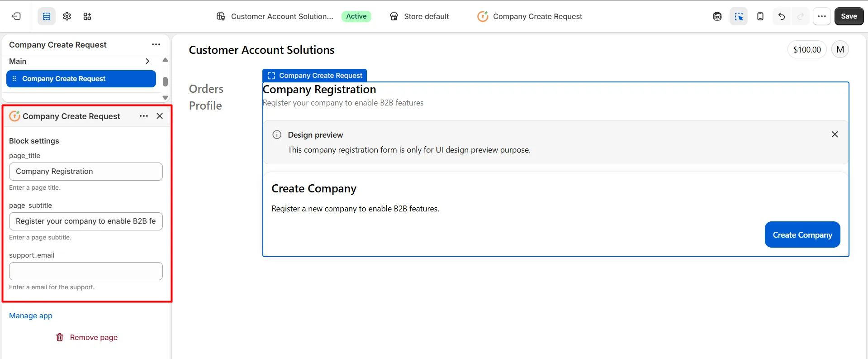The height and width of the screenshot is (359, 868).
Task: Focus the page_subtitle input field
Action: [x=86, y=221]
